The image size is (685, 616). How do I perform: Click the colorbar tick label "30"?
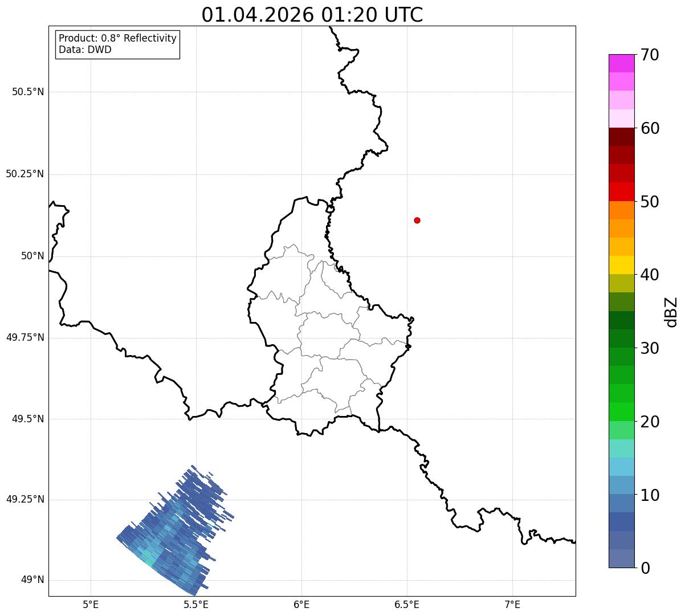(650, 348)
